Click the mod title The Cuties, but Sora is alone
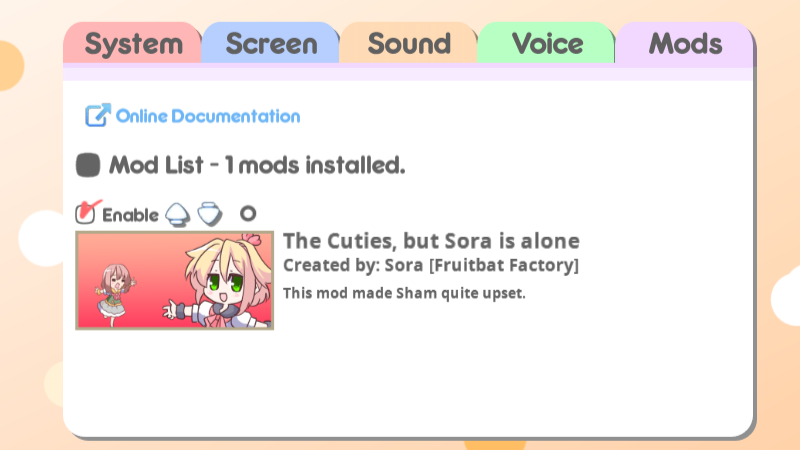This screenshot has width=800, height=450. [x=431, y=241]
